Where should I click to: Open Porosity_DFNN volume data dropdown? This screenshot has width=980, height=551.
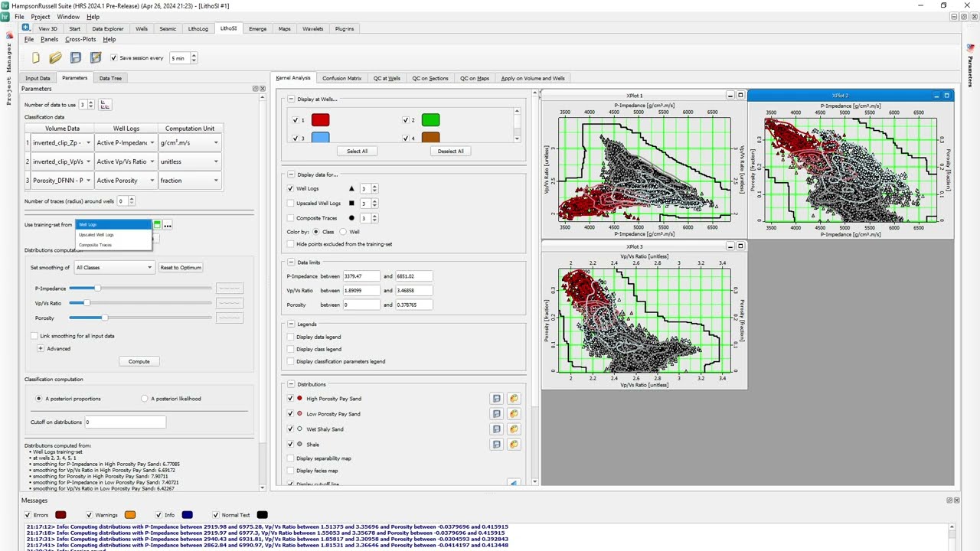click(62, 181)
